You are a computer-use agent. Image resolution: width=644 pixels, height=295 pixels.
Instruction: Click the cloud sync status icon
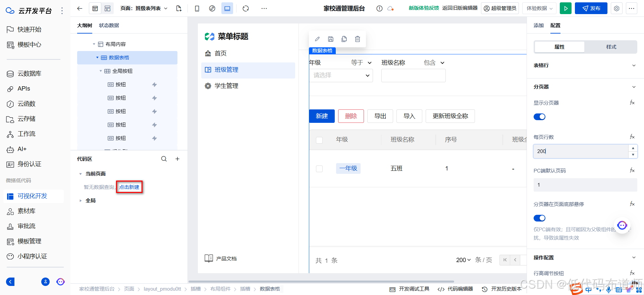pyautogui.click(x=390, y=8)
